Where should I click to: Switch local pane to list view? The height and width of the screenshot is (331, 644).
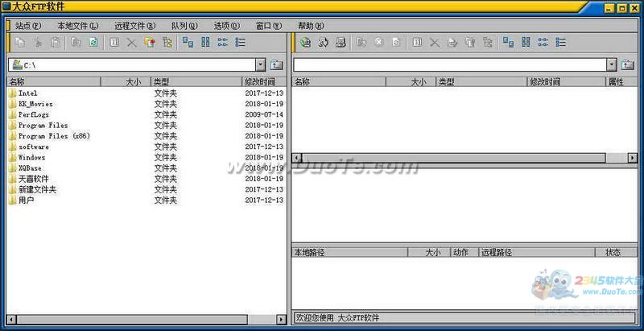point(223,43)
